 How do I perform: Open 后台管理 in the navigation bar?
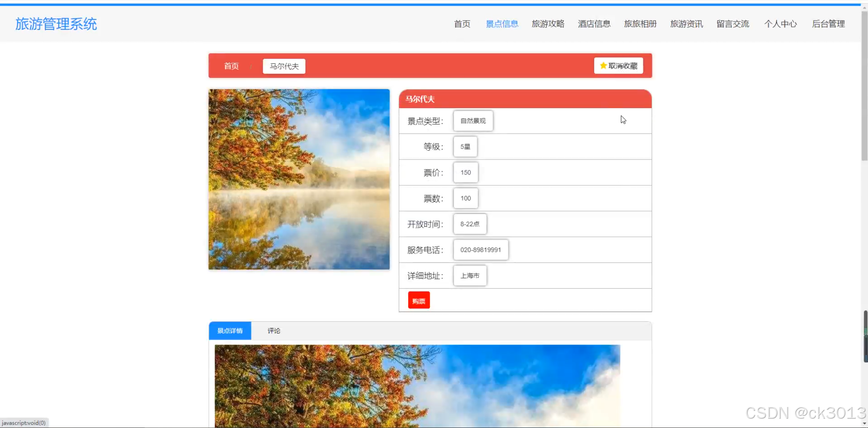pyautogui.click(x=828, y=24)
